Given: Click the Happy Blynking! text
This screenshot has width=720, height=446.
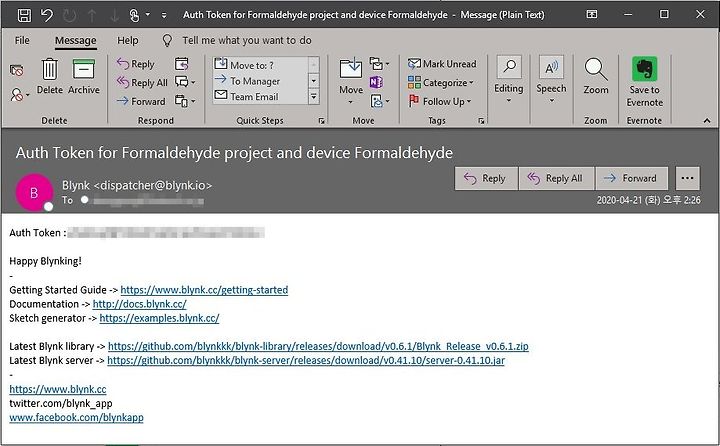Looking at the screenshot, I should (45, 261).
